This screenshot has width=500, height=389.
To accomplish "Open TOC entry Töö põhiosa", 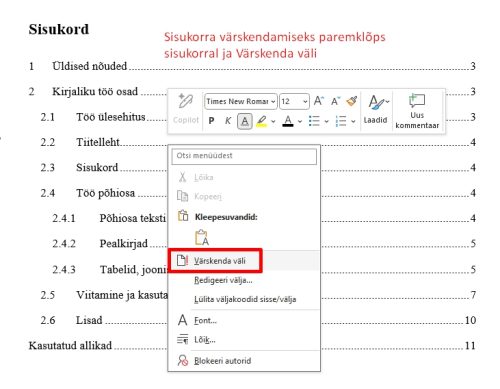I will click(x=105, y=193).
